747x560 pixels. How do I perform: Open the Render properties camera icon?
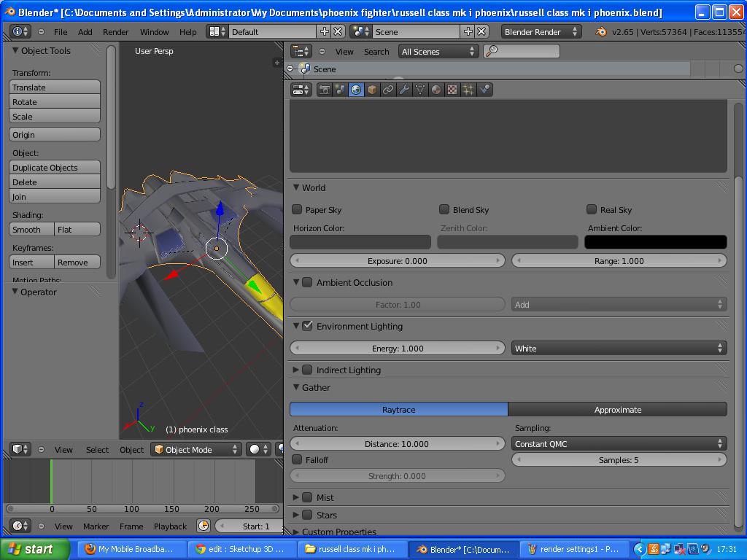click(x=324, y=89)
